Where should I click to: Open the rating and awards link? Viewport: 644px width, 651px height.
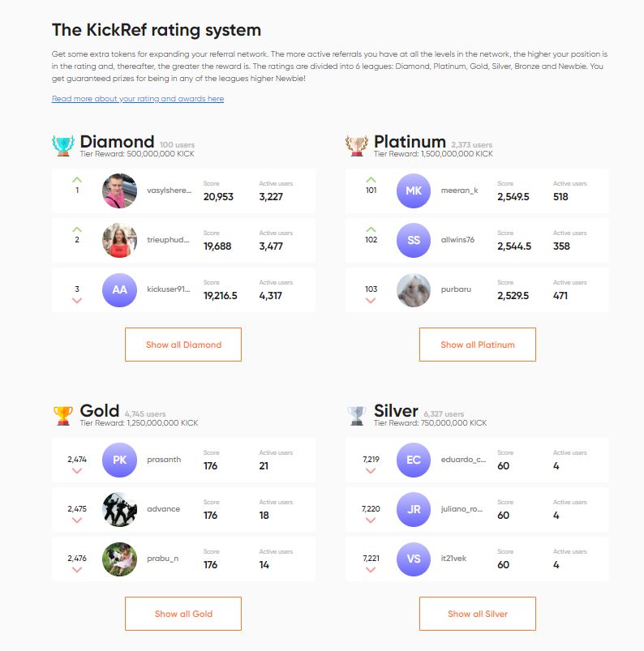click(x=138, y=99)
